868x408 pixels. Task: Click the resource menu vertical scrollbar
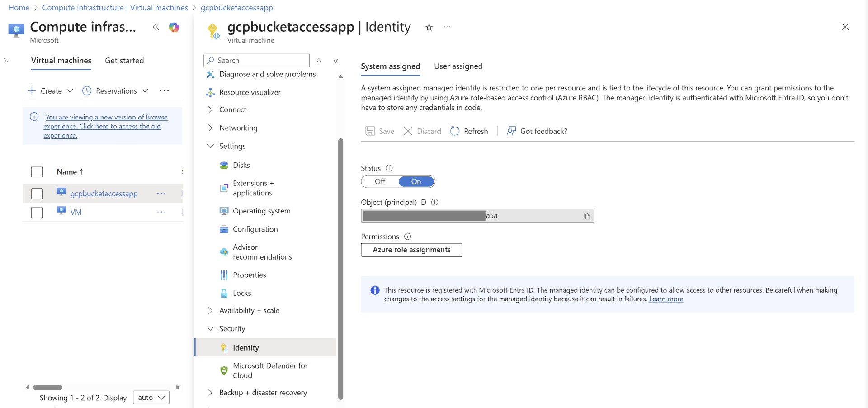click(340, 269)
